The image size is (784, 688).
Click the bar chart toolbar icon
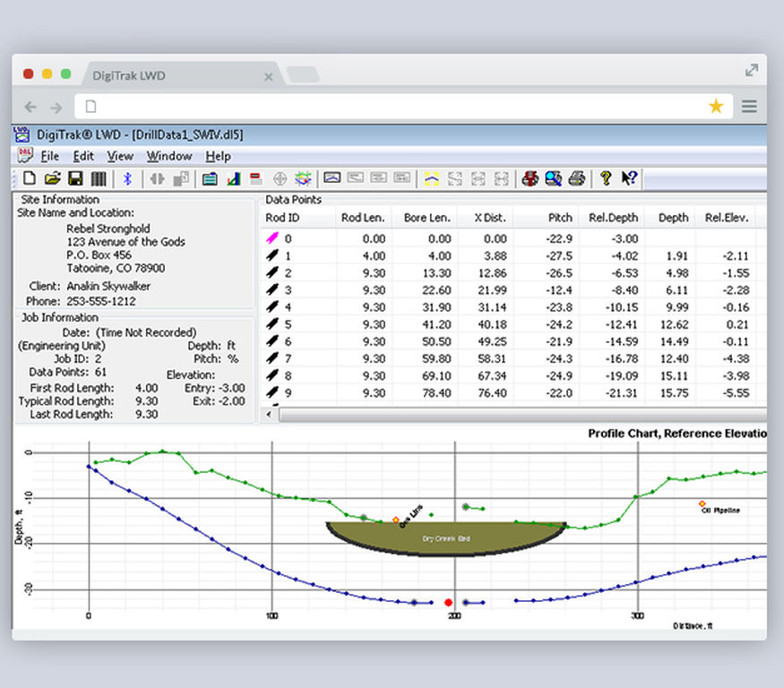233,178
